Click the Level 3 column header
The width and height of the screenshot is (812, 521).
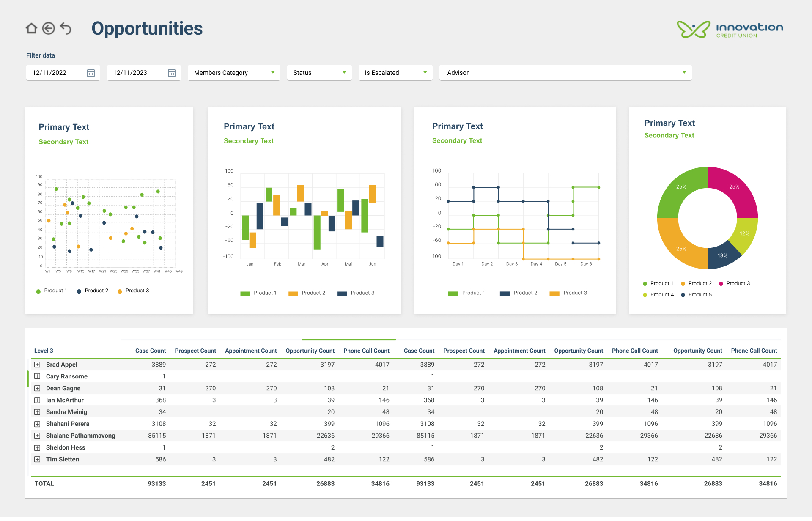point(44,351)
